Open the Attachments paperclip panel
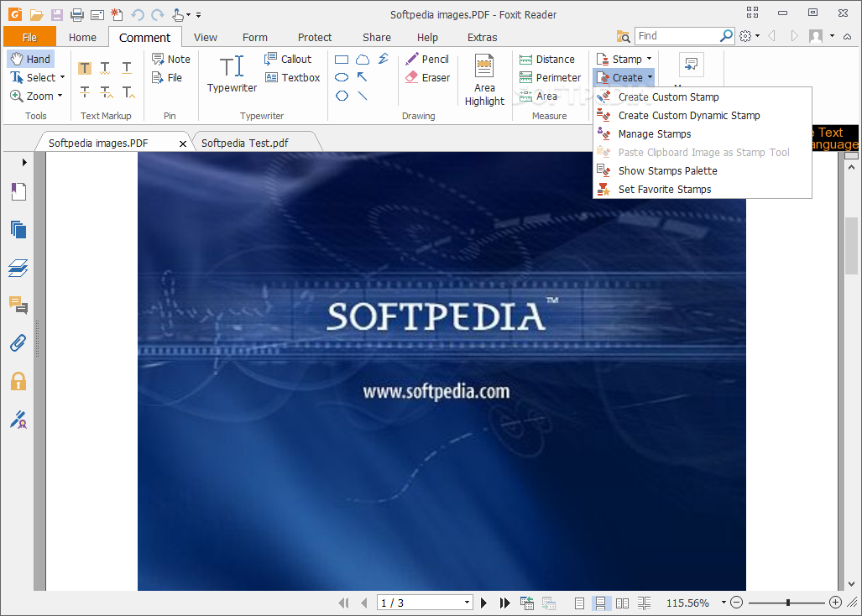Viewport: 862px width, 616px height. [x=18, y=343]
